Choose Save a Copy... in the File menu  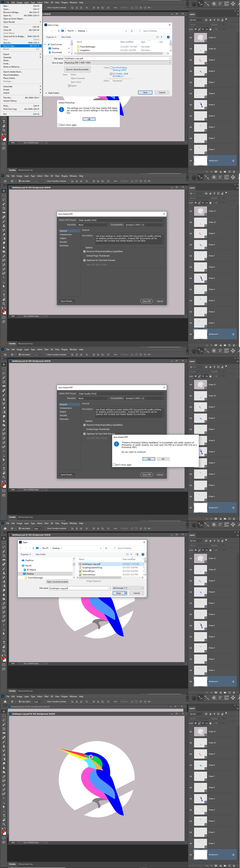pos(21,46)
